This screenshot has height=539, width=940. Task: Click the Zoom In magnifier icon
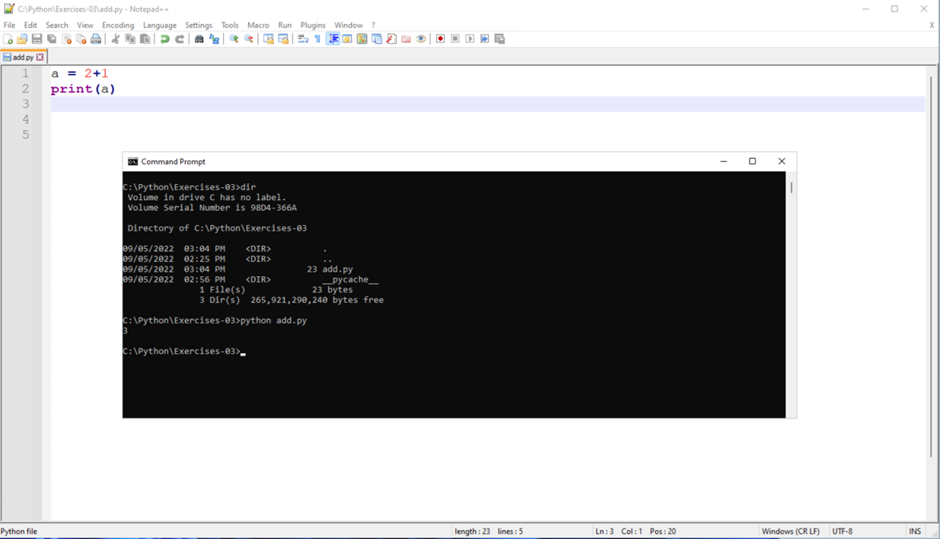[234, 39]
